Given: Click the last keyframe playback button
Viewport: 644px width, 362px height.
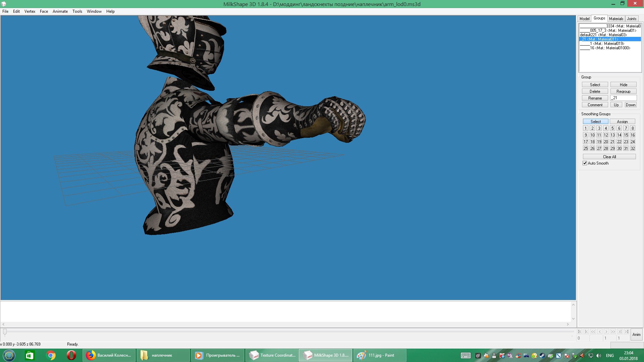Looking at the screenshot, I should click(627, 331).
